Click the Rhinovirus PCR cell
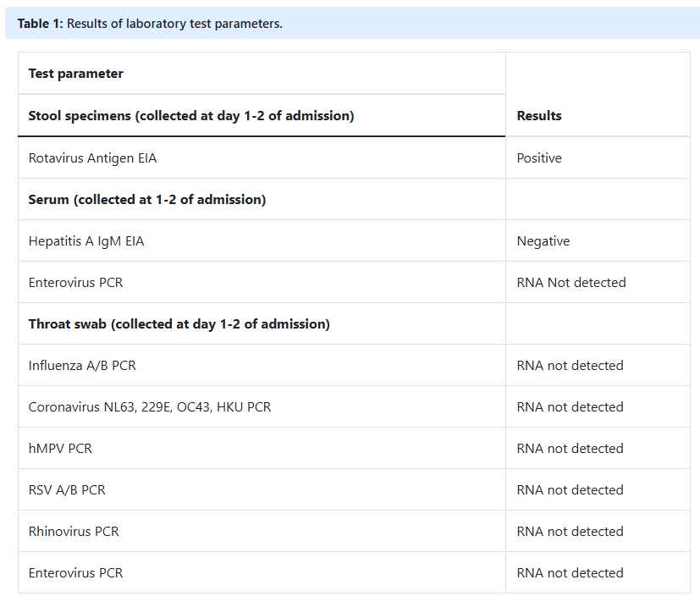 [x=74, y=532]
